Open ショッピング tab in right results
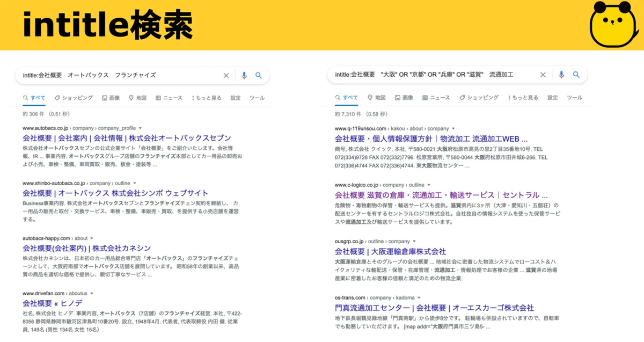 point(479,98)
